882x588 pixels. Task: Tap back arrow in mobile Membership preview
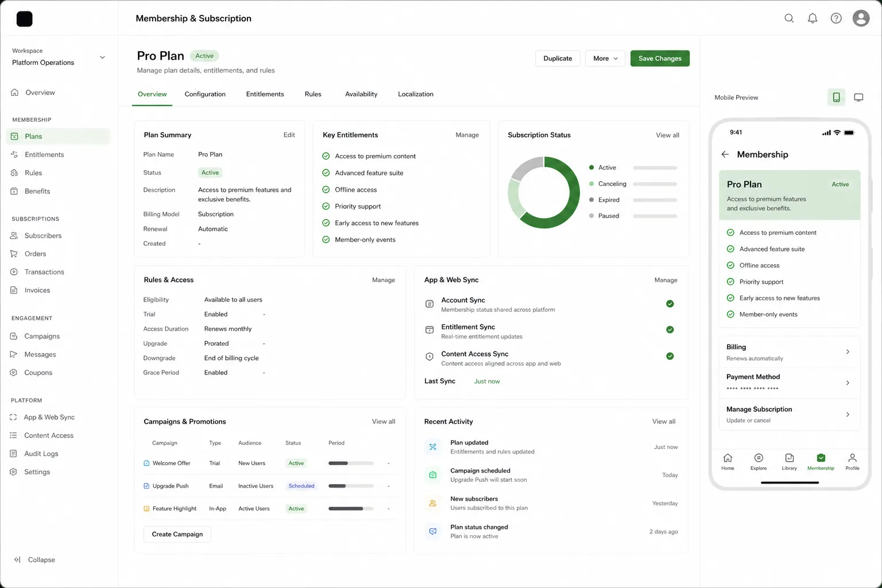[725, 154]
